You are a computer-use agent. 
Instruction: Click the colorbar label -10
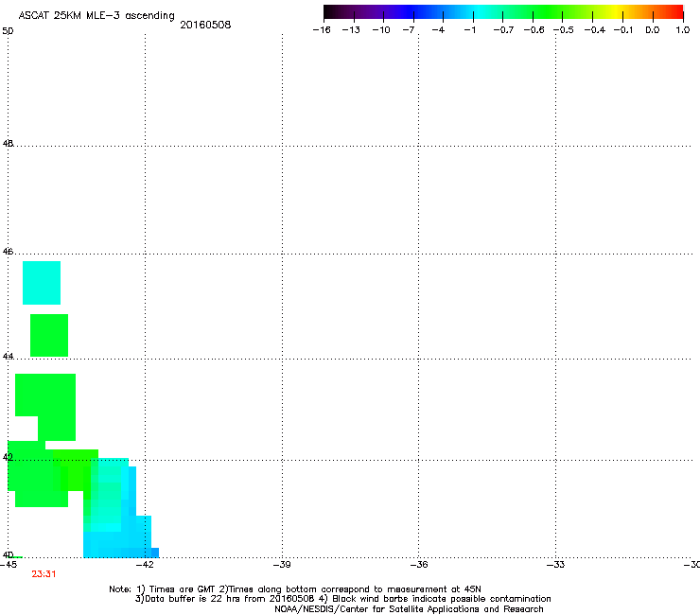click(381, 30)
